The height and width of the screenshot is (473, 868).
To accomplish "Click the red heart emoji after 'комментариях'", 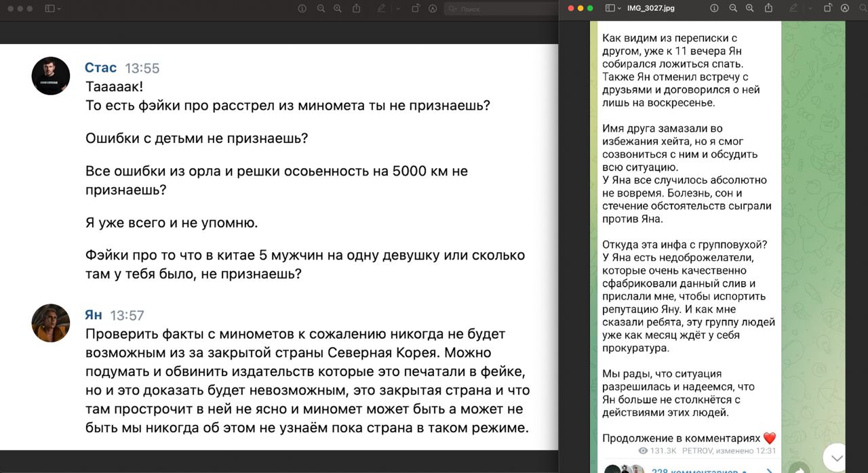I will tap(769, 438).
